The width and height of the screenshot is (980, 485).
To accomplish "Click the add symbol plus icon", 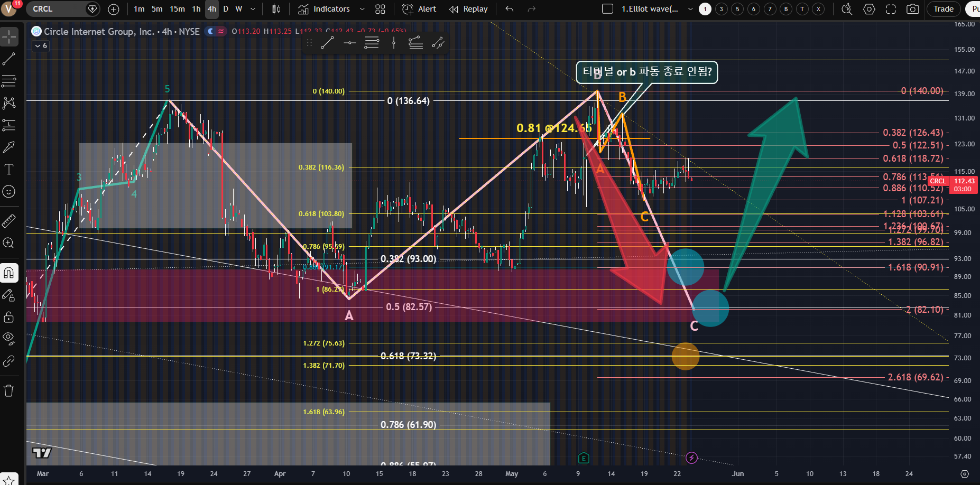I will [x=114, y=9].
